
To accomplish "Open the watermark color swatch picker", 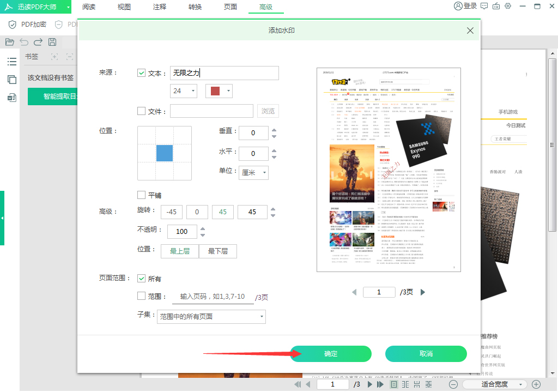I will [x=219, y=91].
